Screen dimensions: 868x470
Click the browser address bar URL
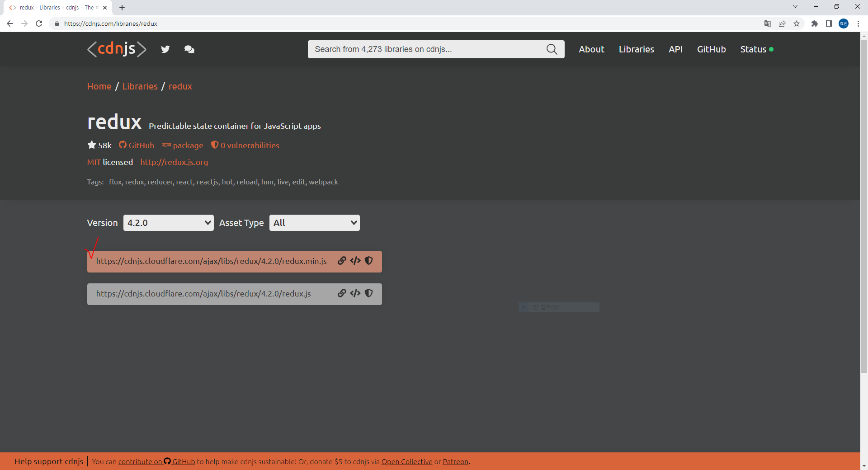tap(110, 23)
